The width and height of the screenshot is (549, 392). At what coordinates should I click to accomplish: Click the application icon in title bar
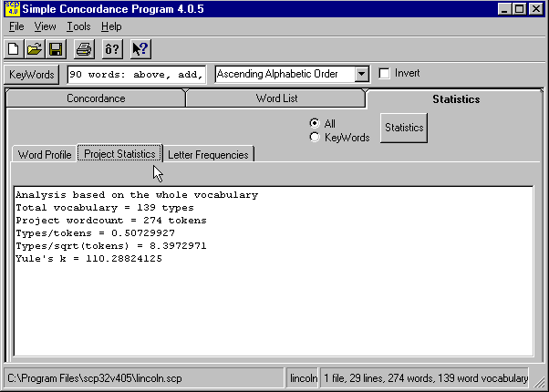[x=12, y=8]
